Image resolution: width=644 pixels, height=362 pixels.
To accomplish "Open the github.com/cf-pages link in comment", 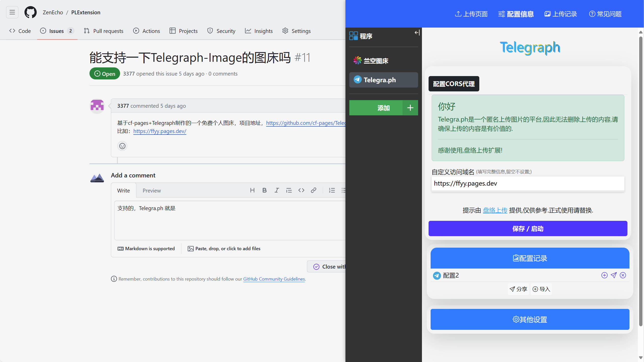I will point(306,123).
